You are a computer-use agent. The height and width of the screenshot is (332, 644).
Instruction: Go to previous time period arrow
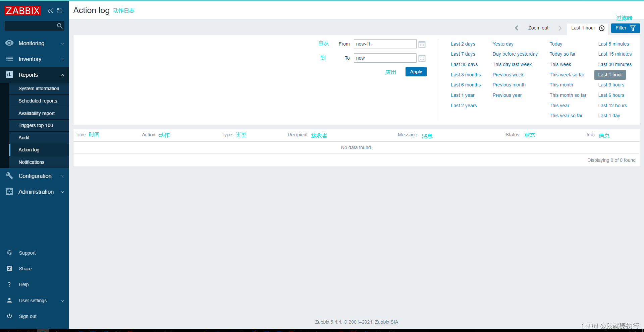coord(517,28)
